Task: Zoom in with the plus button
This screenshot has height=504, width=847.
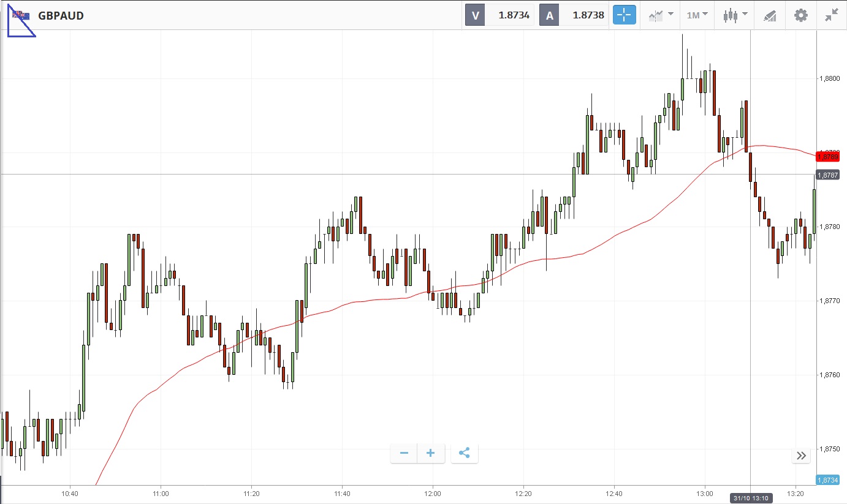Action: point(431,453)
